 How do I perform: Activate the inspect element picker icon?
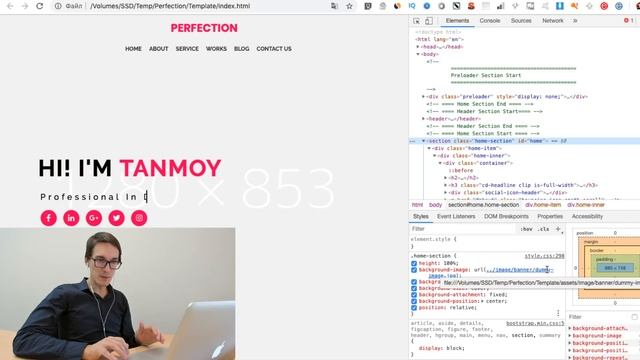pyautogui.click(x=416, y=21)
